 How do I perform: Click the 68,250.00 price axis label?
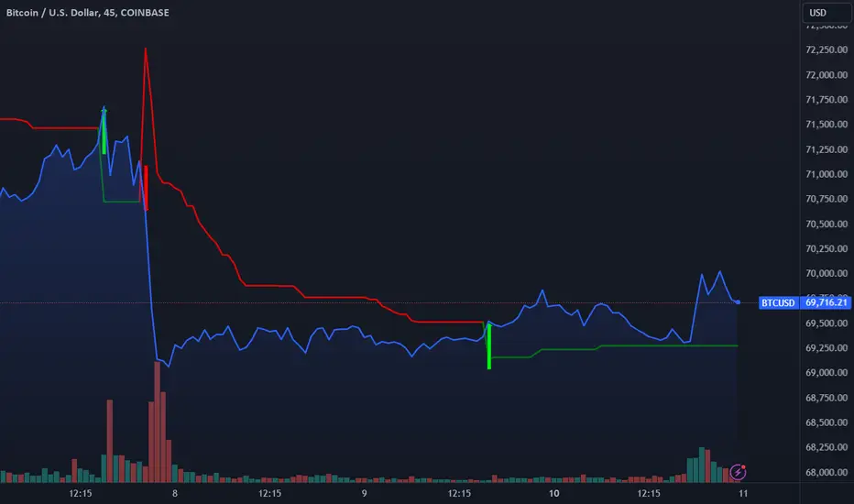pyautogui.click(x=827, y=447)
